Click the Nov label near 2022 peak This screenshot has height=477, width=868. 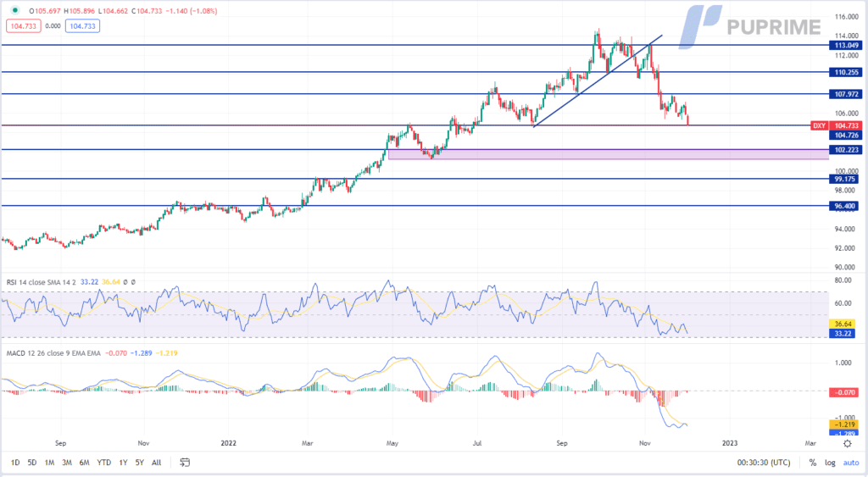(644, 443)
